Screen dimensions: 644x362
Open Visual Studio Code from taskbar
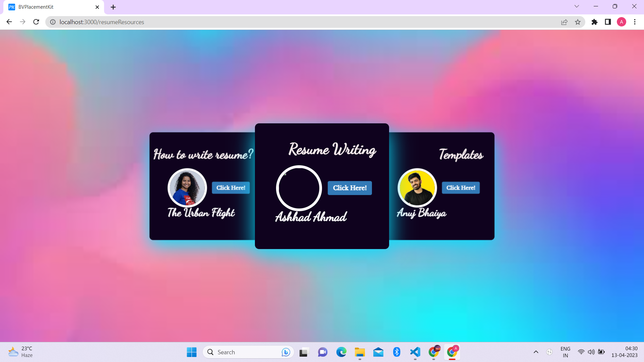coord(415,352)
